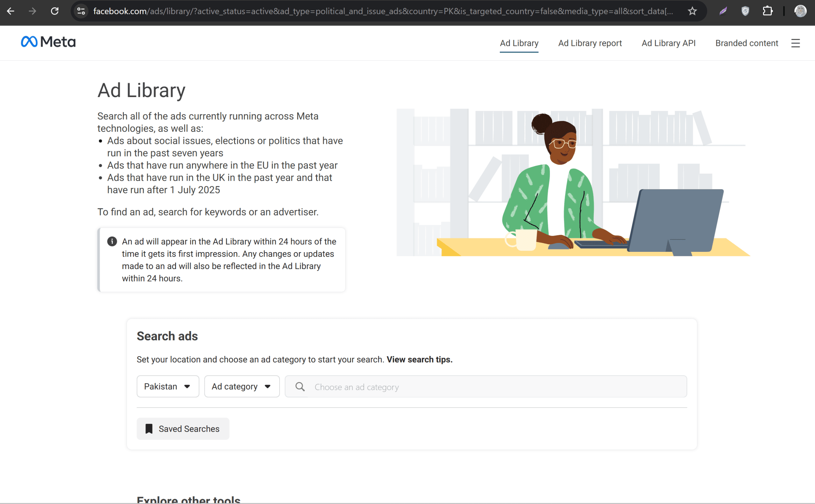Click the librarian illustration image
The height and width of the screenshot is (504, 815).
point(573,182)
